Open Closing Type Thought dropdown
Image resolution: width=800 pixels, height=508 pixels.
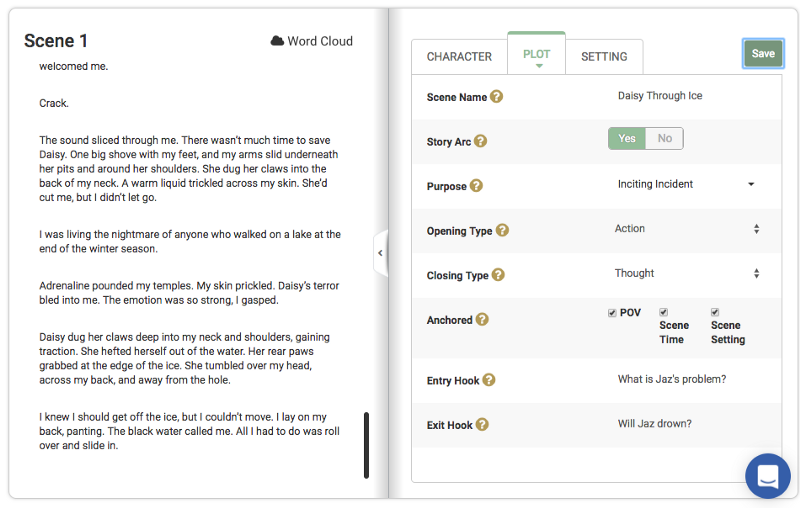[x=686, y=273]
